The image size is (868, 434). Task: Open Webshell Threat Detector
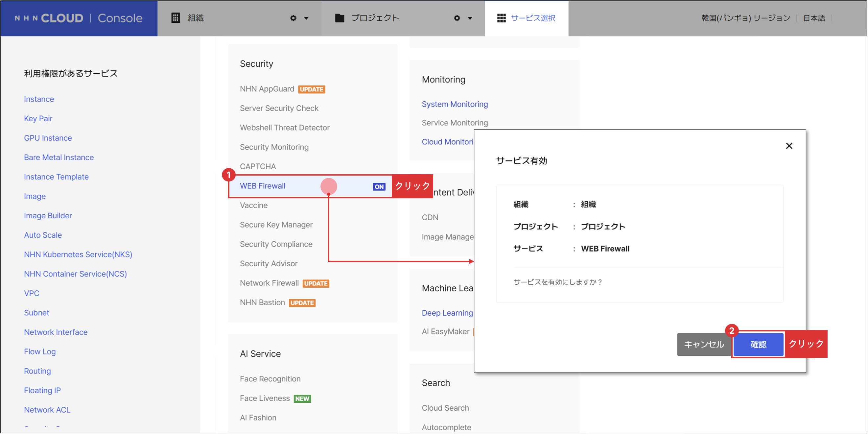(285, 128)
